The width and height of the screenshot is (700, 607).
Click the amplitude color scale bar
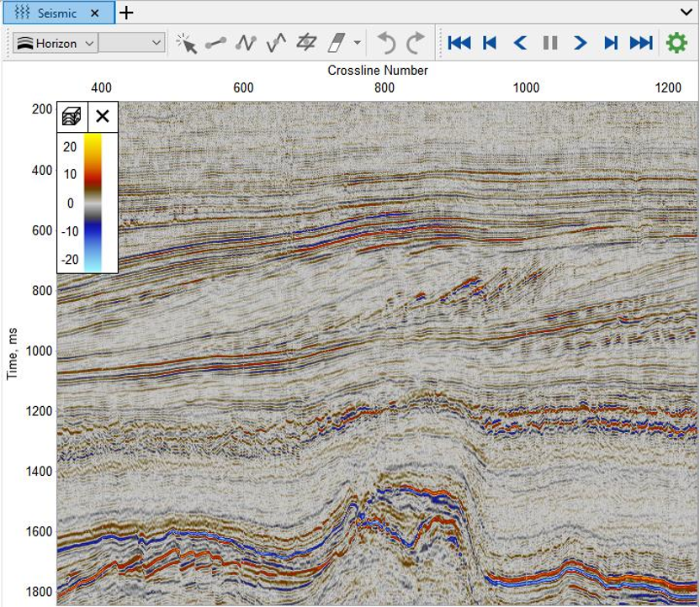coord(93,202)
